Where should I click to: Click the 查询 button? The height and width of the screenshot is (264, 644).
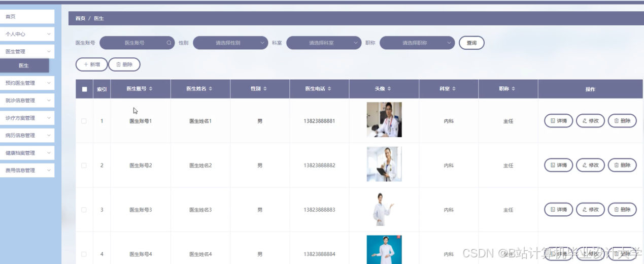pos(471,43)
